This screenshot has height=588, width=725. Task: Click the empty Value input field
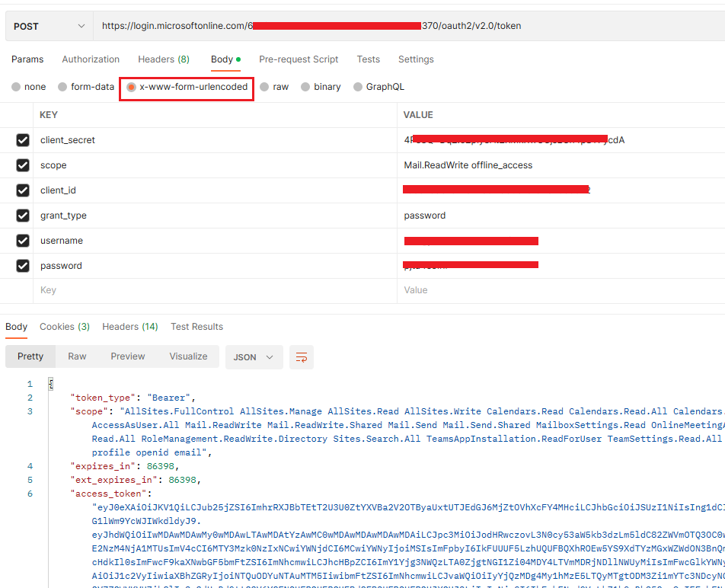point(561,290)
